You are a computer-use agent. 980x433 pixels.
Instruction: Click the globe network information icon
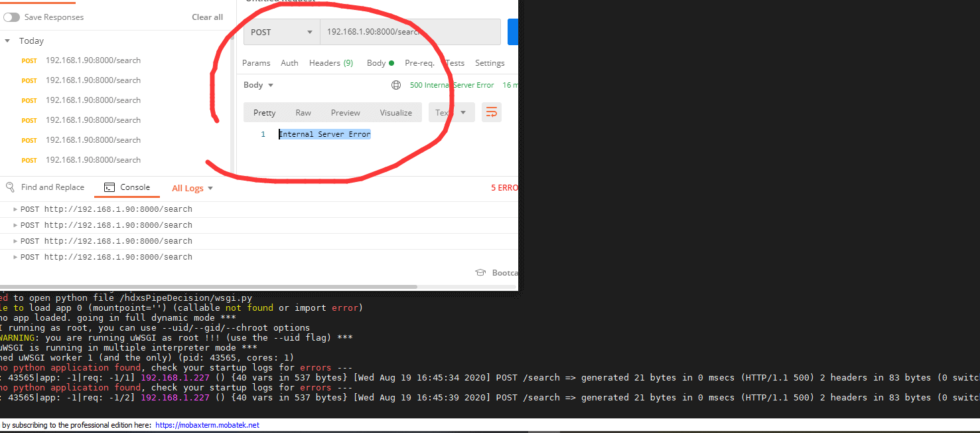click(396, 85)
